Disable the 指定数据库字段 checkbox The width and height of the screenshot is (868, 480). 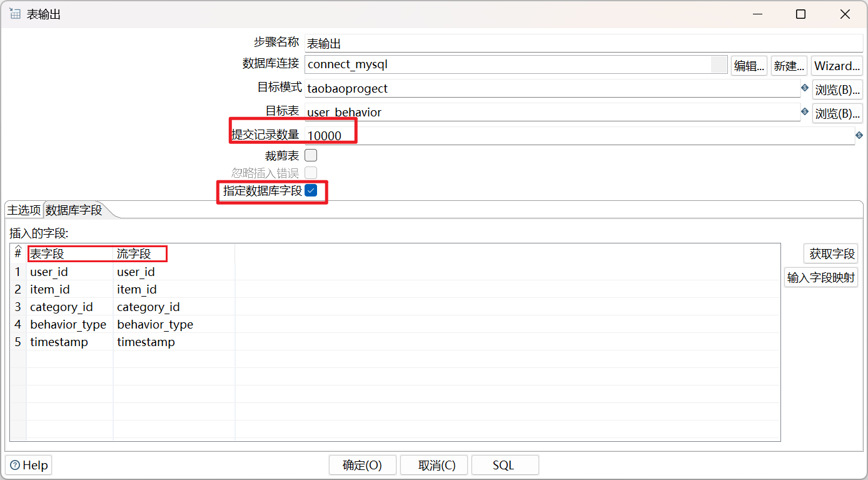click(311, 190)
